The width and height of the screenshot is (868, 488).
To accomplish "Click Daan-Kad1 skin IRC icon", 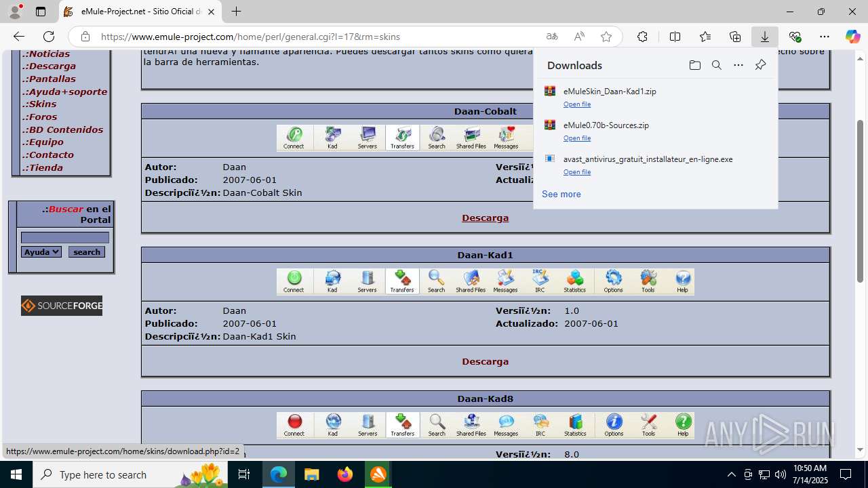I will [x=540, y=281].
